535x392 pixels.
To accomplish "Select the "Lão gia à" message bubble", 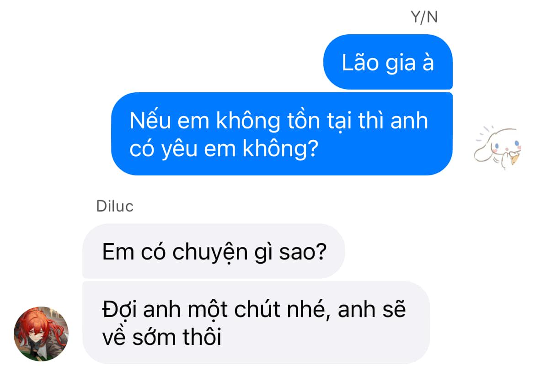I will [388, 62].
